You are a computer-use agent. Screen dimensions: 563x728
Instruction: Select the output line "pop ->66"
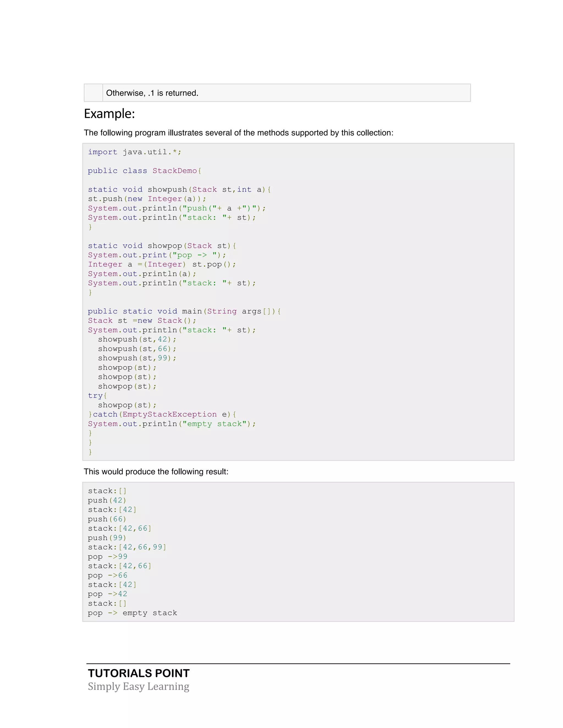point(108,575)
